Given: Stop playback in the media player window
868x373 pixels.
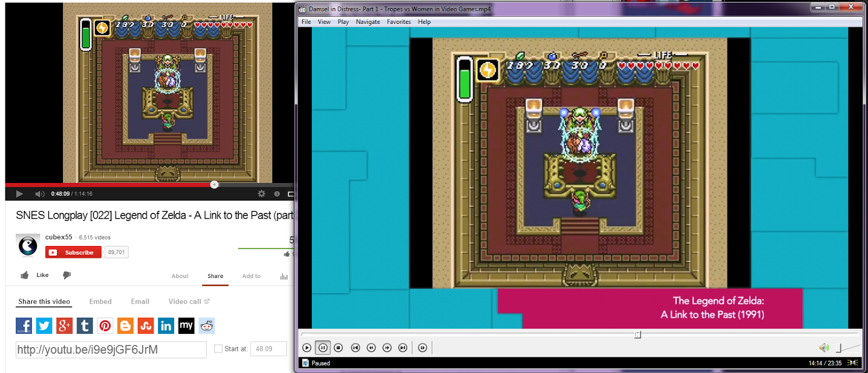Looking at the screenshot, I should (339, 347).
